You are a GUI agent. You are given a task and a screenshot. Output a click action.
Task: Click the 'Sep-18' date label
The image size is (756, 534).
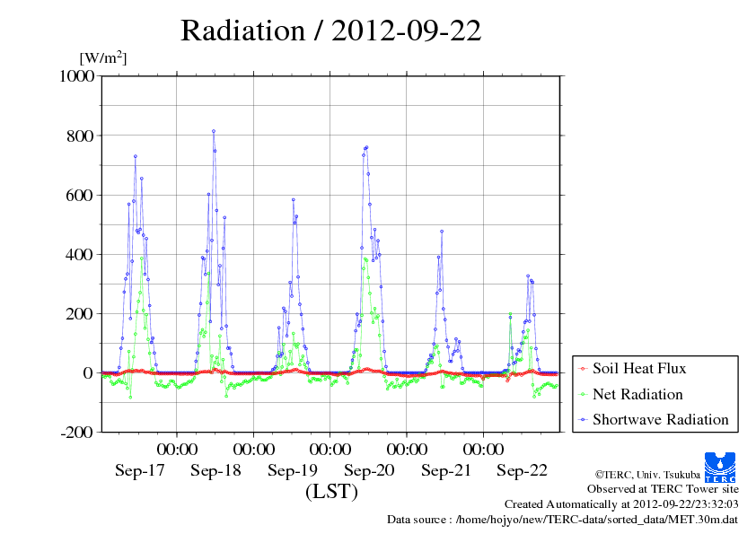coord(215,470)
